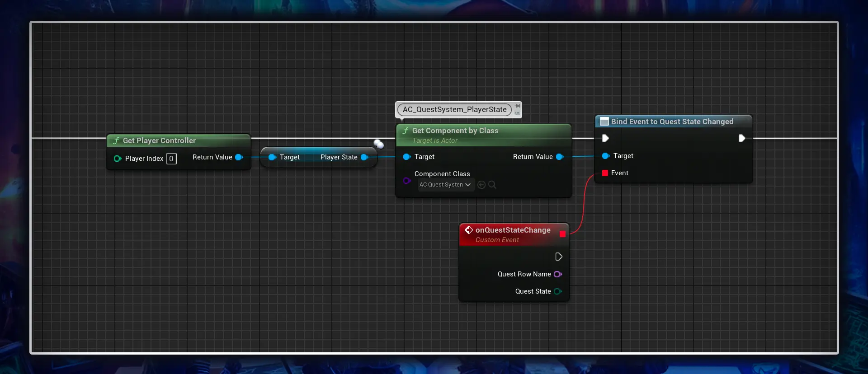
Task: Edit the Player Index value field
Action: click(171, 159)
